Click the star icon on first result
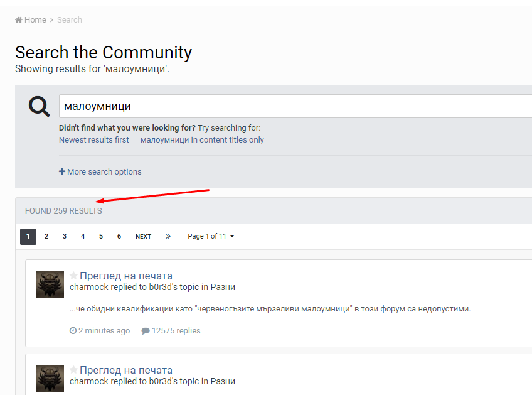Image resolution: width=532 pixels, height=395 pixels. point(73,276)
